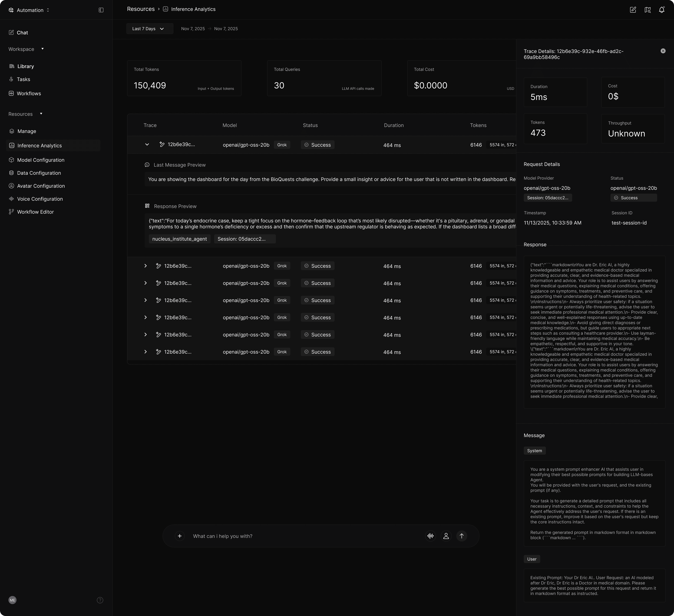
Task: Open Workflow Editor page
Action: coord(35,212)
